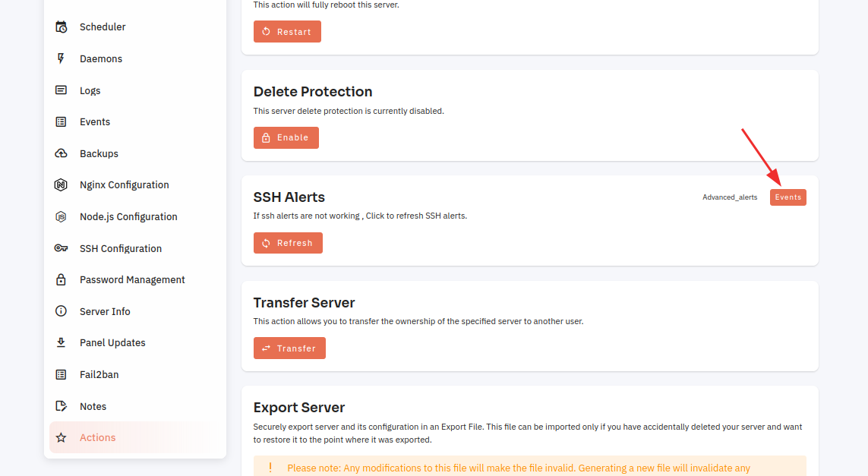Screen dimensions: 868x476
Task: Click the Nginx Configuration hexagon icon
Action: tap(61, 185)
